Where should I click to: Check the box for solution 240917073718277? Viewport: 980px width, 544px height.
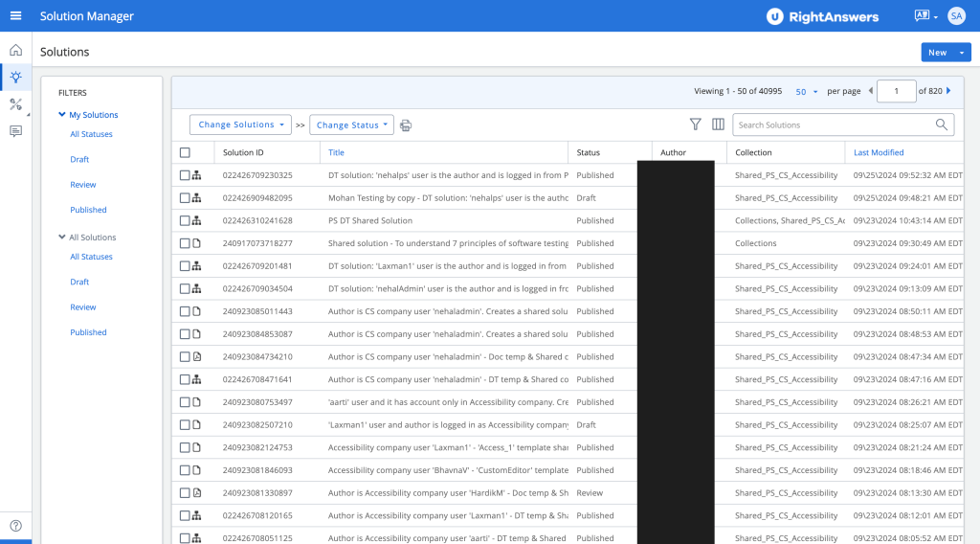click(185, 243)
